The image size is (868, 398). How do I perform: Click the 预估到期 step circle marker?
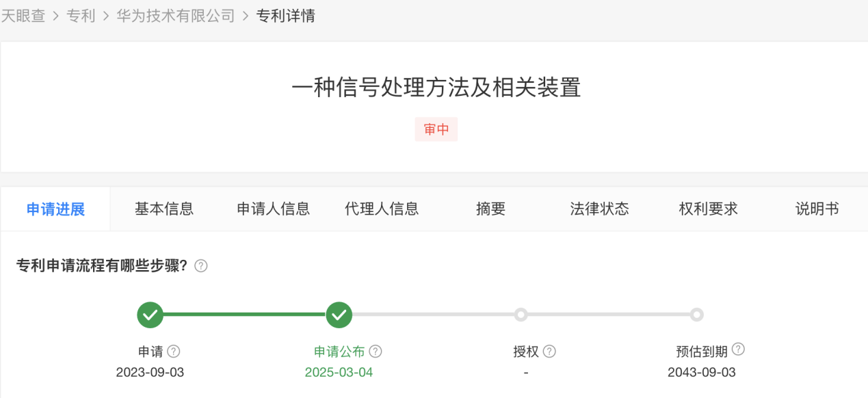pyautogui.click(x=696, y=315)
